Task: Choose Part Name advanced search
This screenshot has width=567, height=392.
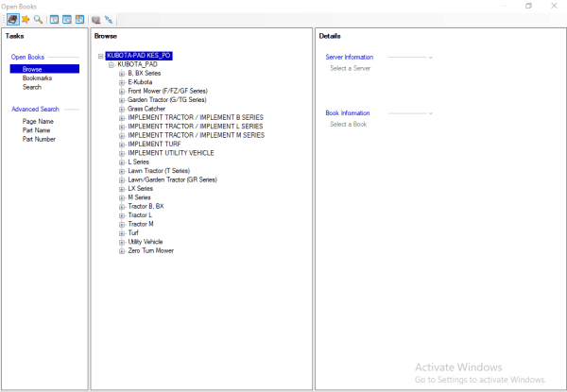Action: coord(36,130)
